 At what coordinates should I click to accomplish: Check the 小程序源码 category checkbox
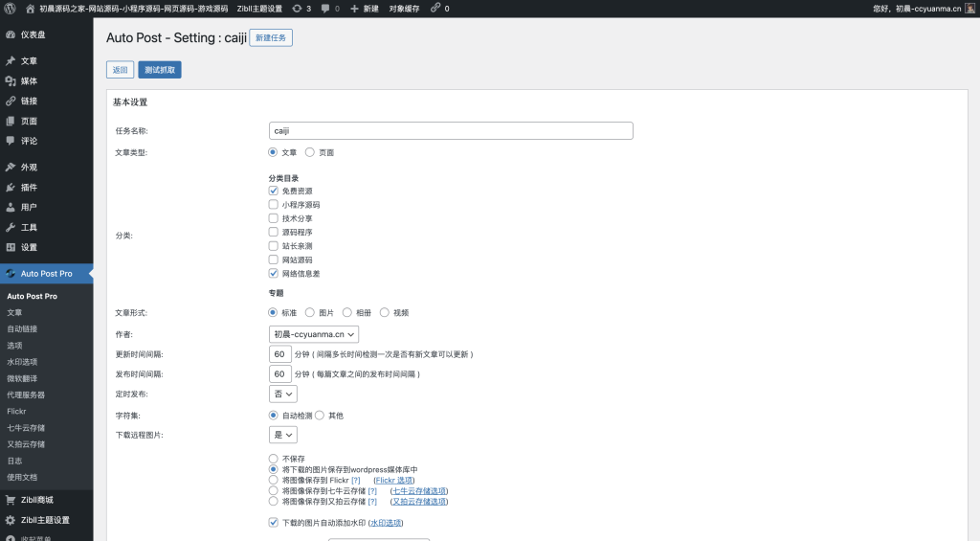click(x=274, y=204)
